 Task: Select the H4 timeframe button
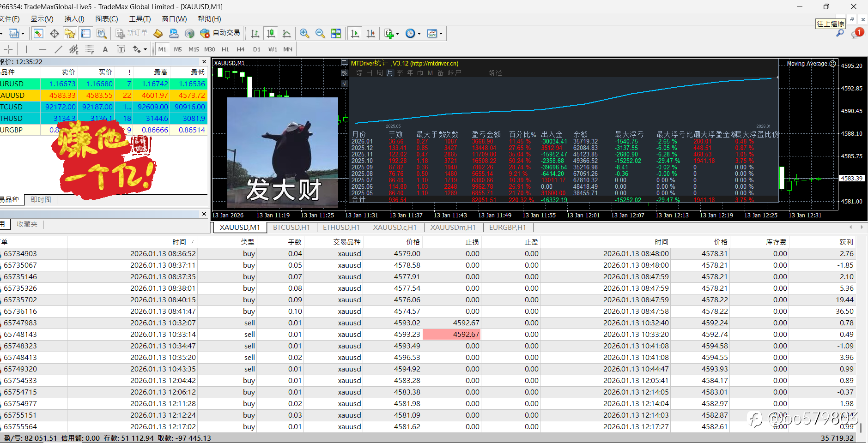click(240, 49)
